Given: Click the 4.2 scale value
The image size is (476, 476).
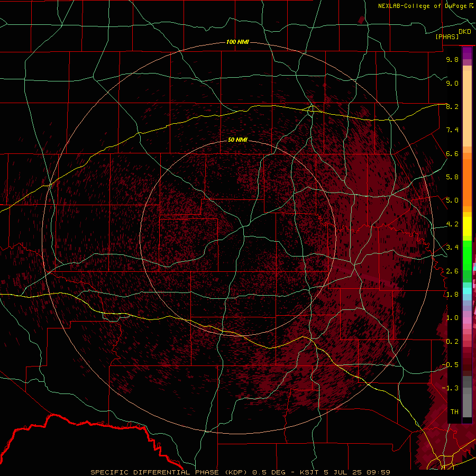Looking at the screenshot, I should (x=452, y=224).
